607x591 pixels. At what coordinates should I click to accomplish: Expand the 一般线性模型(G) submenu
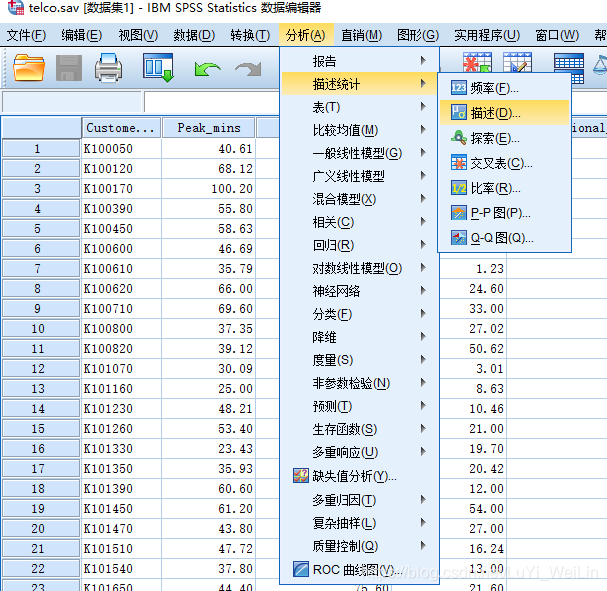[x=360, y=153]
